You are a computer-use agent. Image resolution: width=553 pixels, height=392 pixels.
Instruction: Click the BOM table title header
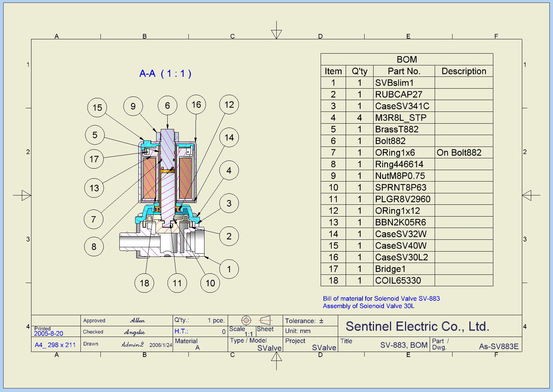pos(406,59)
